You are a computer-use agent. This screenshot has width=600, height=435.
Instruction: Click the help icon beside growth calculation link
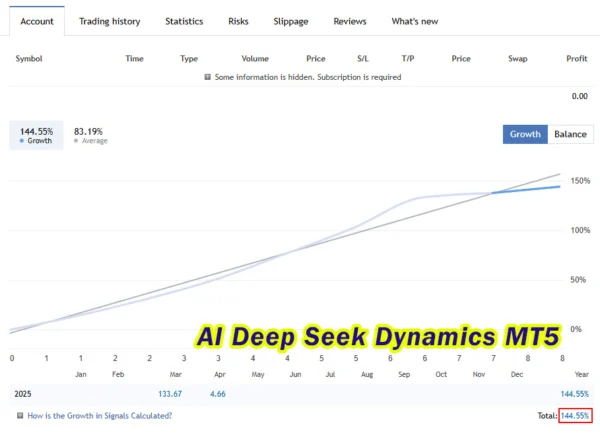point(20,415)
